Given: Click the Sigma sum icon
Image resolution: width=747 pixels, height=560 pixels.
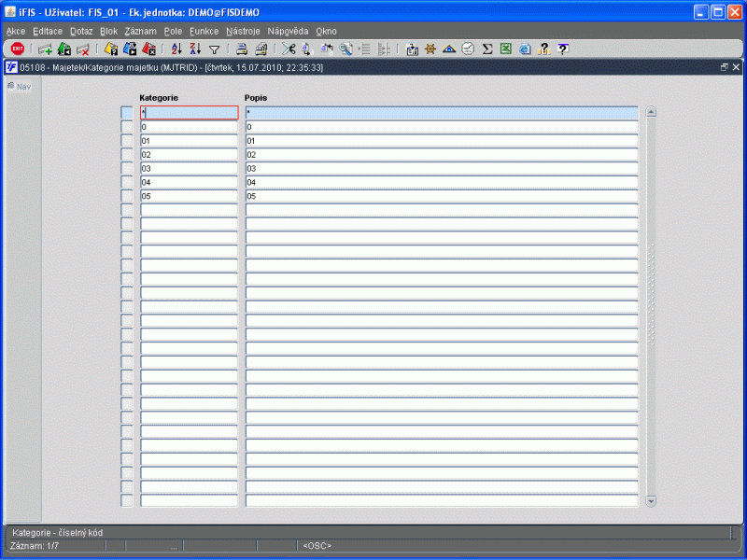Looking at the screenshot, I should [x=486, y=49].
